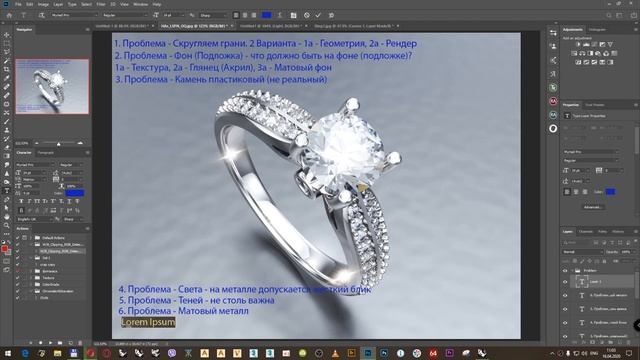The width and height of the screenshot is (640, 360).
Task: Open font style Regular dropdown in options bar
Action: (x=124, y=15)
